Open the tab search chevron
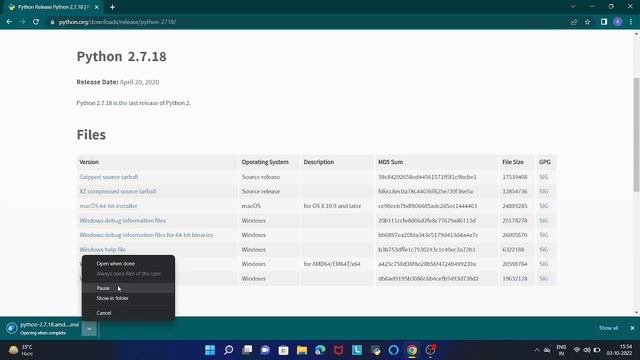This screenshot has width=640, height=360. click(x=573, y=7)
